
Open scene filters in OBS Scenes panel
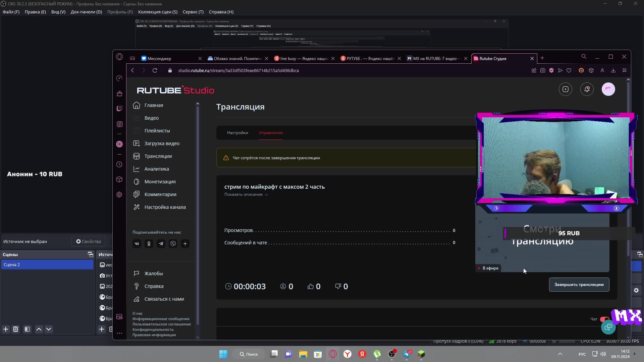click(27, 329)
